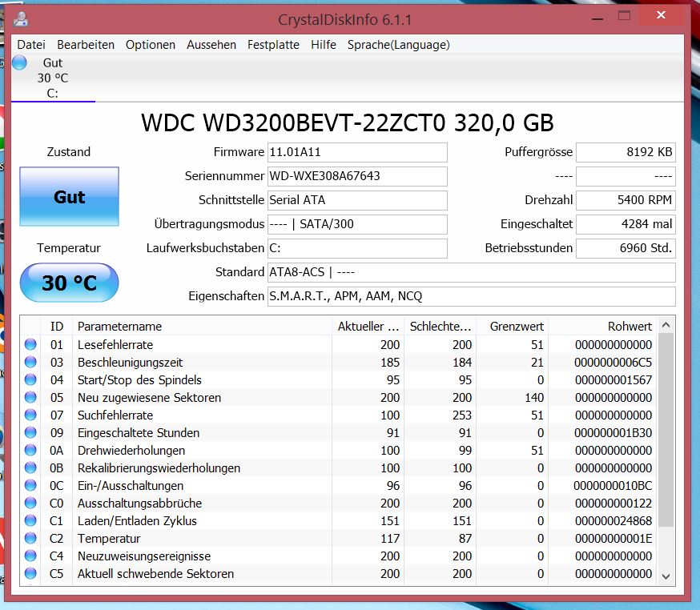Click status orb for Start/Stop des Spindels

[30, 379]
